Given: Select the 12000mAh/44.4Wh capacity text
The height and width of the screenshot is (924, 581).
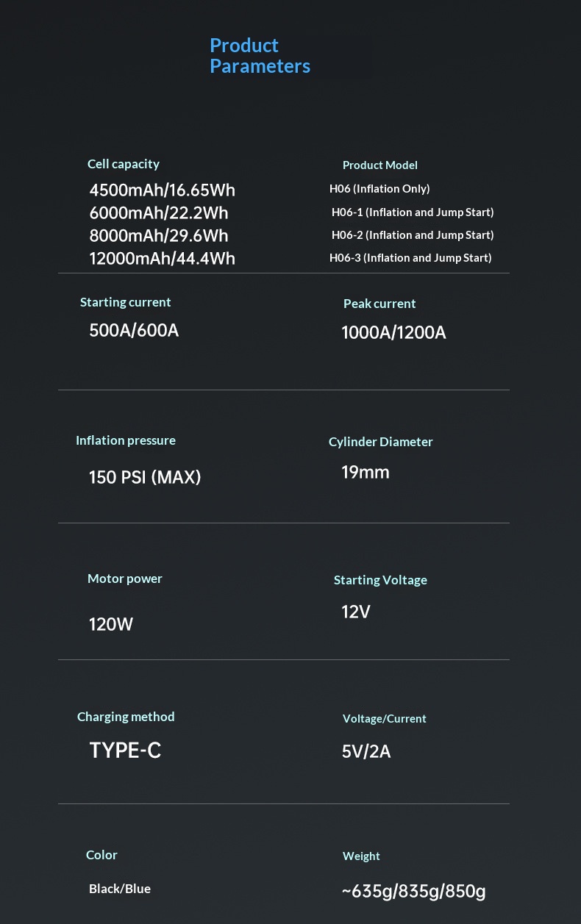Looking at the screenshot, I should coord(162,259).
